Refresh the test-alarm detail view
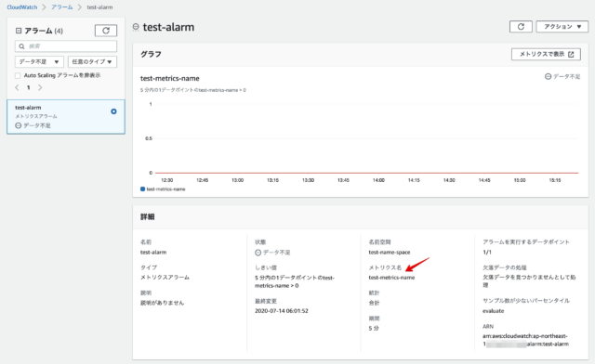This screenshot has height=364, width=595. point(521,27)
